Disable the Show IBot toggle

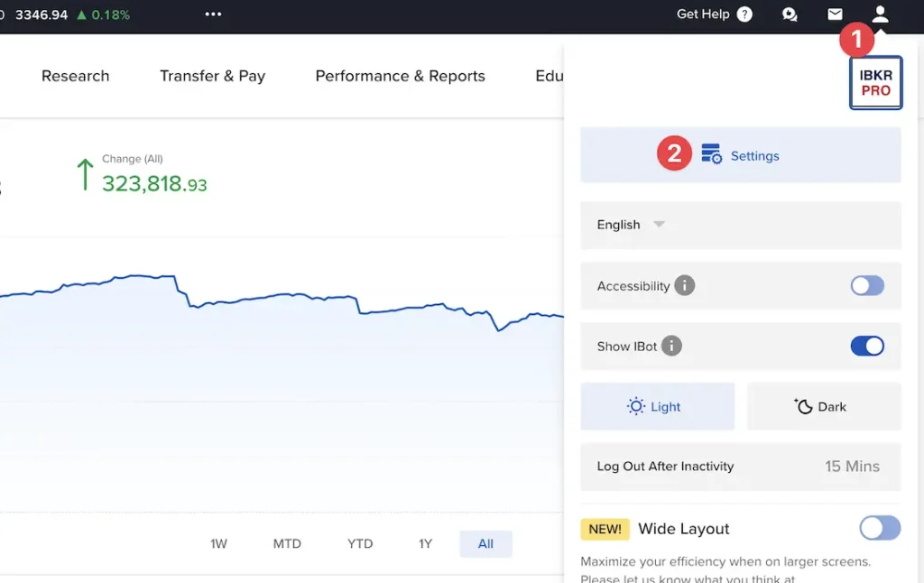pyautogui.click(x=867, y=346)
